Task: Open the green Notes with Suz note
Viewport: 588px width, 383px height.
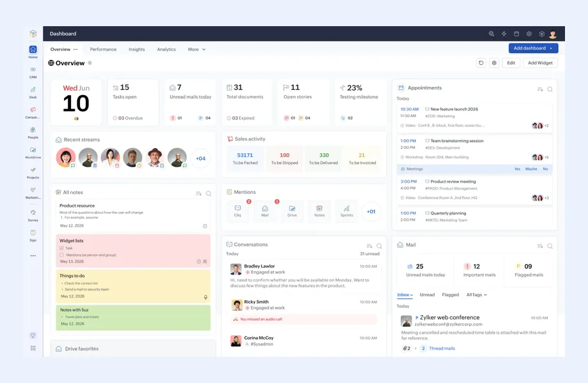Action: pyautogui.click(x=133, y=317)
